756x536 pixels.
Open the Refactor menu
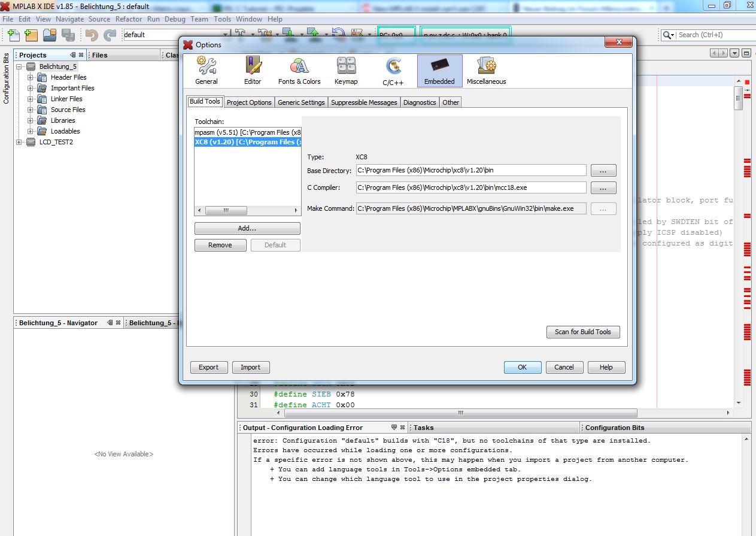129,19
